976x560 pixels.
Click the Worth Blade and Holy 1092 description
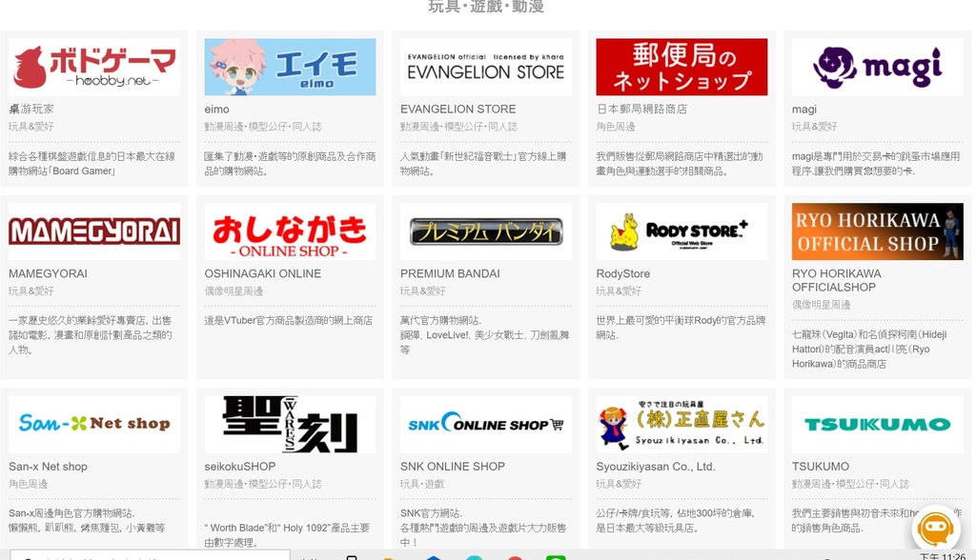[x=287, y=534]
